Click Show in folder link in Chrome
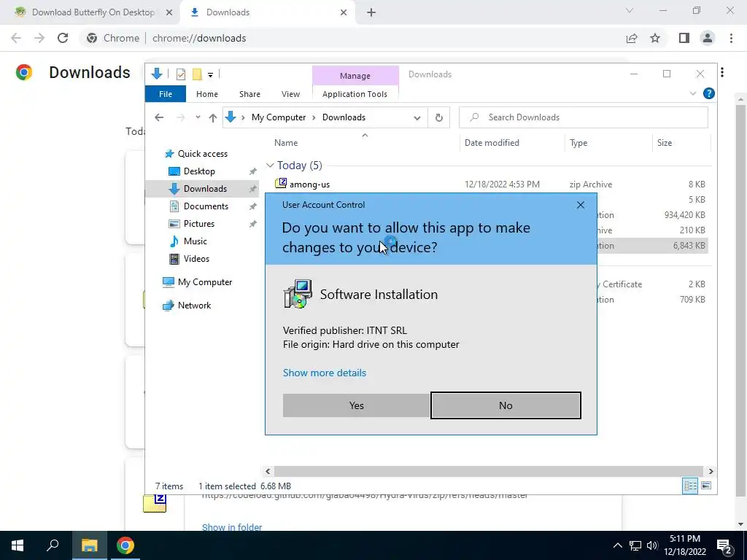Viewport: 747px width, 560px height. 232,527
